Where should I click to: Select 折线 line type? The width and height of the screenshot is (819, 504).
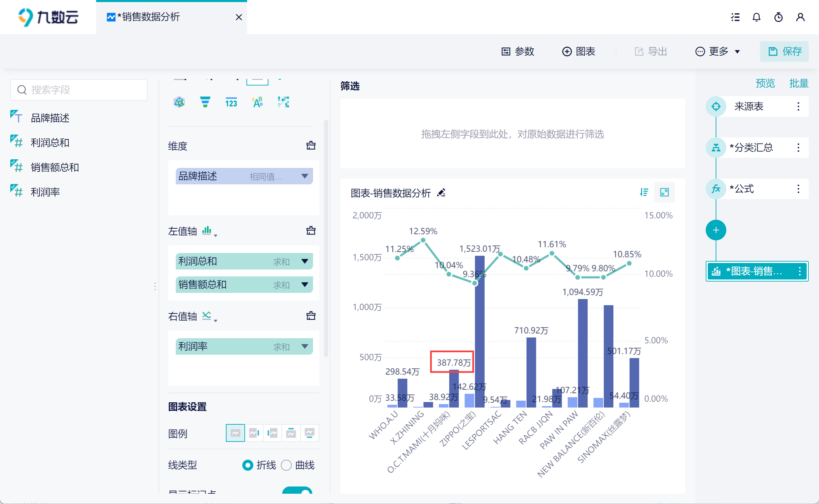pos(247,465)
